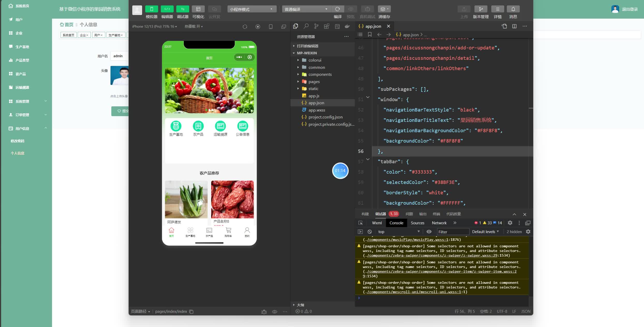The height and width of the screenshot is (327, 644).
Task: Open project.config.json in file tree
Action: [325, 117]
